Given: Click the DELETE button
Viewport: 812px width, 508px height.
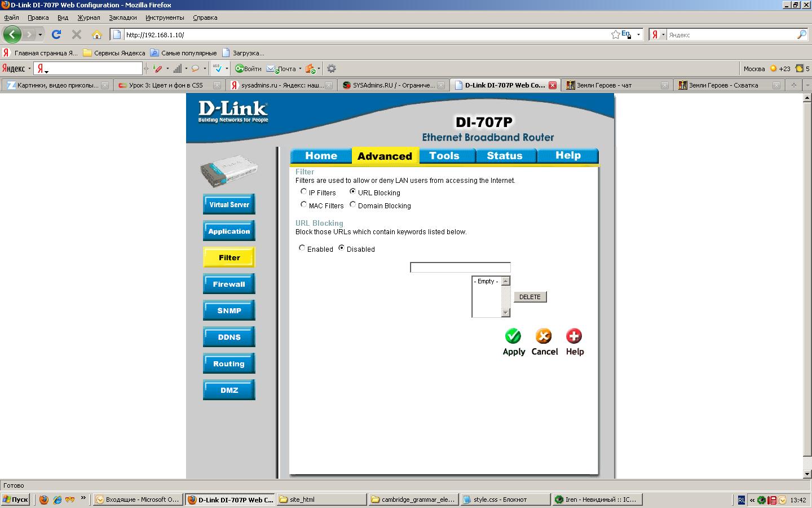Looking at the screenshot, I should [x=530, y=297].
